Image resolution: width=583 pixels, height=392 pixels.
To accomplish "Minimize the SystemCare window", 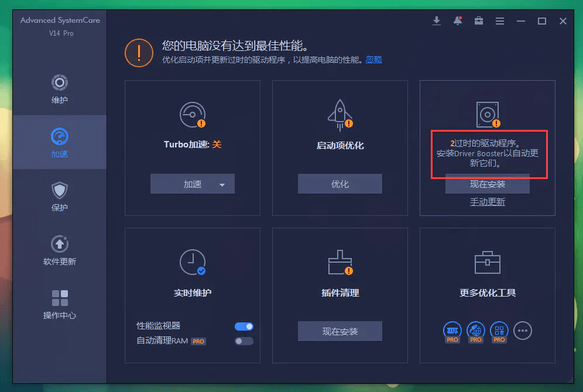I will click(x=521, y=21).
